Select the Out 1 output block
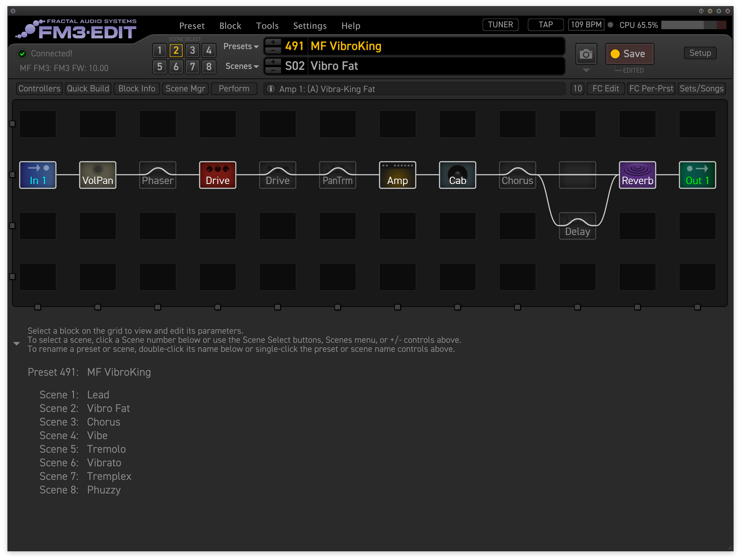Screen dimensions: 741x560 tap(697, 175)
